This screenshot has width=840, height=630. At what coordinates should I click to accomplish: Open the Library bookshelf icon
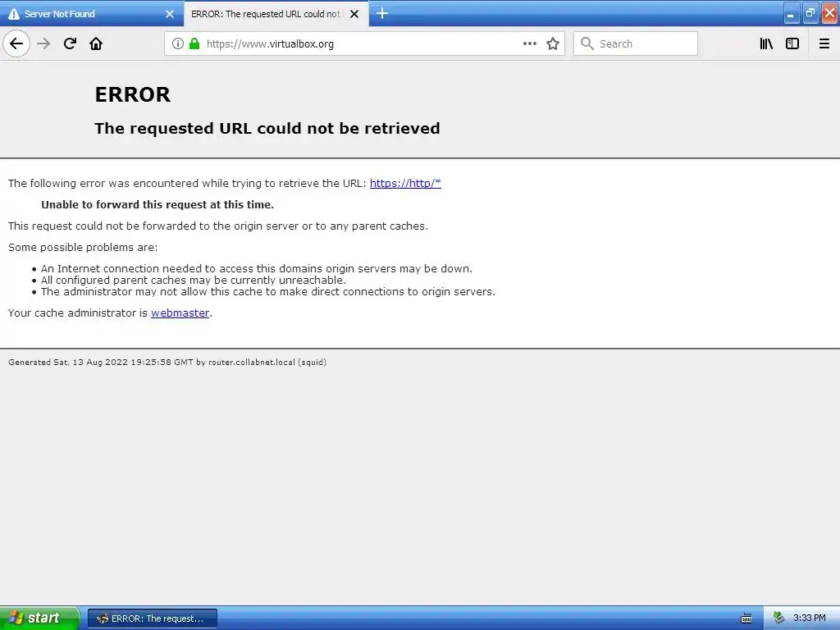pos(766,43)
